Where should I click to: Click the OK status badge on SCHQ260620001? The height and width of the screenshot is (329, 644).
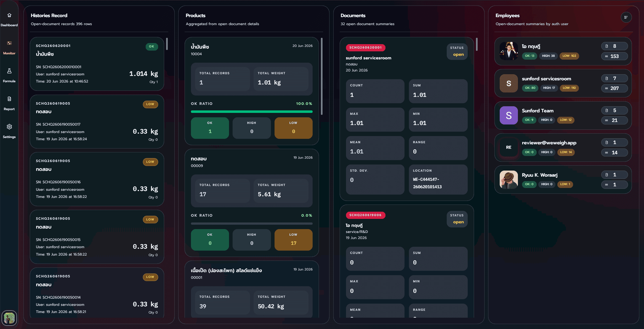coord(152,46)
